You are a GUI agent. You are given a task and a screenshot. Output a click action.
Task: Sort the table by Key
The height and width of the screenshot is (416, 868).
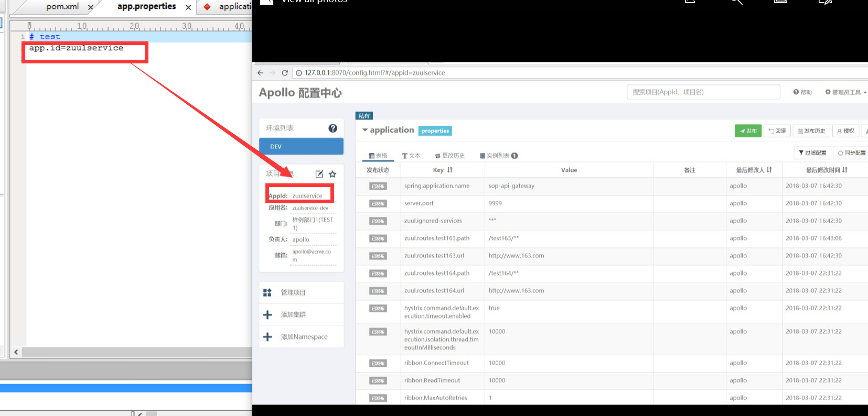pos(449,170)
